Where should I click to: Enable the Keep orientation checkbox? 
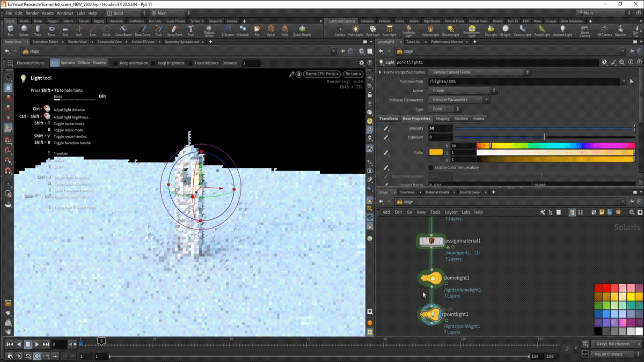[115, 63]
